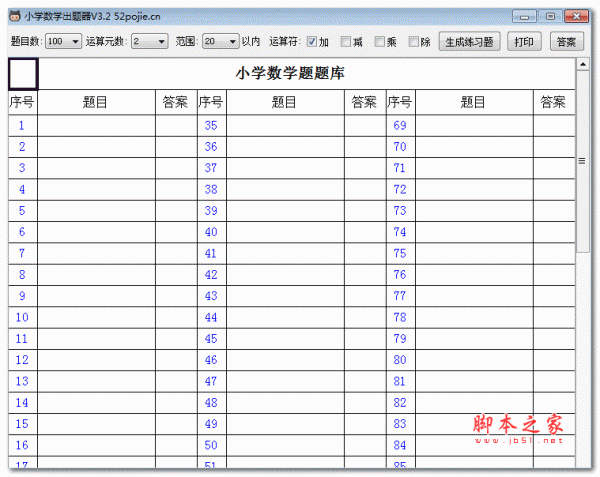This screenshot has width=600, height=477.
Task: Click the 小学数学题题库 title cell
Action: pyautogui.click(x=307, y=74)
